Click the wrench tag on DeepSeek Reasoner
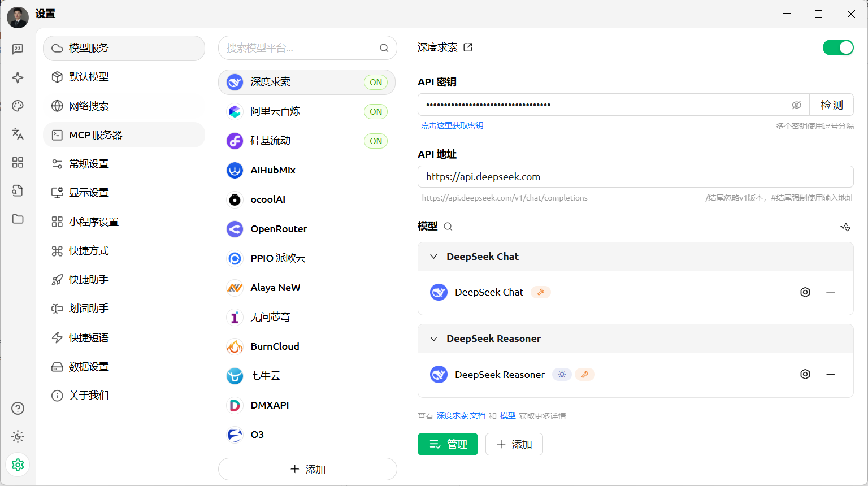The height and width of the screenshot is (486, 868). [585, 374]
